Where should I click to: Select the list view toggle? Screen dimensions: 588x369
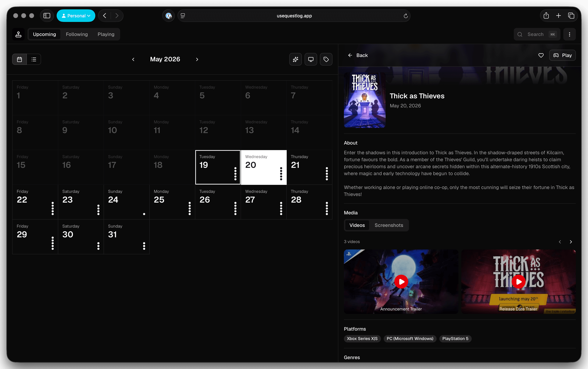34,59
